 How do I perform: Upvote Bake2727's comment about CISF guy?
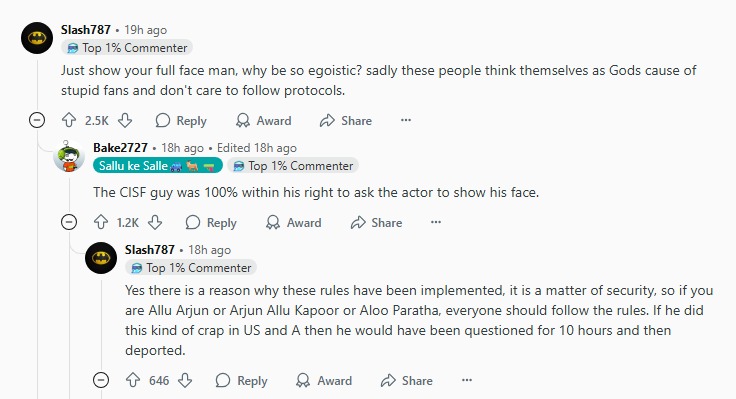(x=101, y=222)
